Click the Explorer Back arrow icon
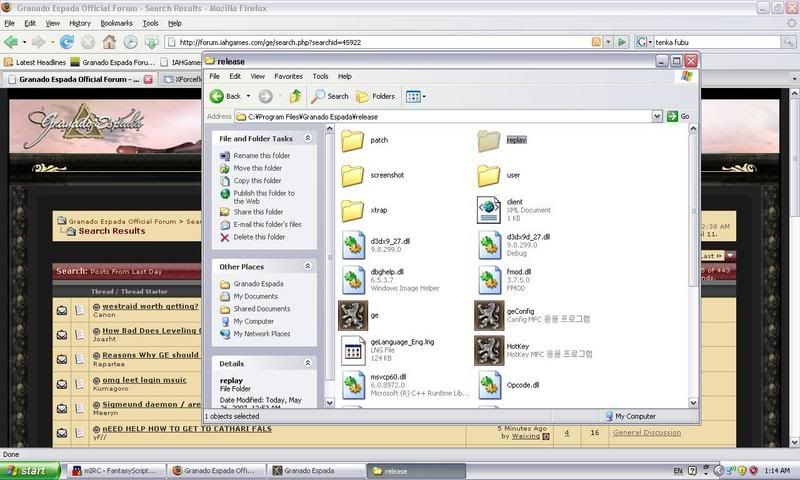The width and height of the screenshot is (800, 480). [x=217, y=96]
